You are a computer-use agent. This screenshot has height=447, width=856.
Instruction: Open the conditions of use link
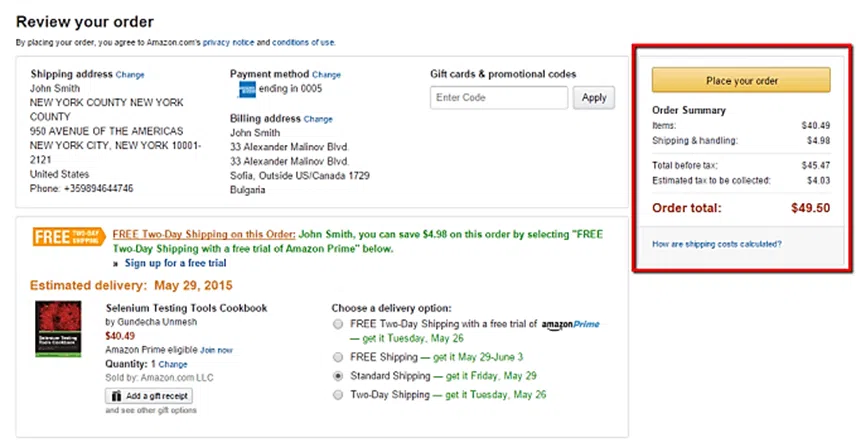(x=304, y=43)
